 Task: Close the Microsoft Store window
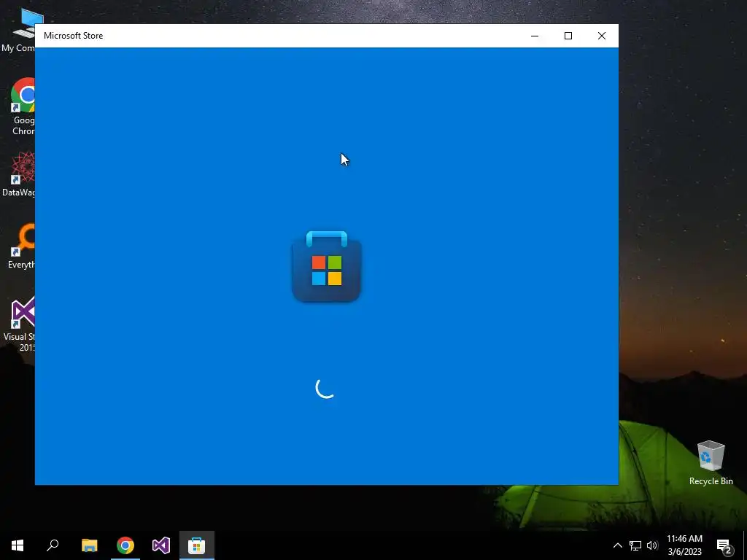tap(602, 36)
